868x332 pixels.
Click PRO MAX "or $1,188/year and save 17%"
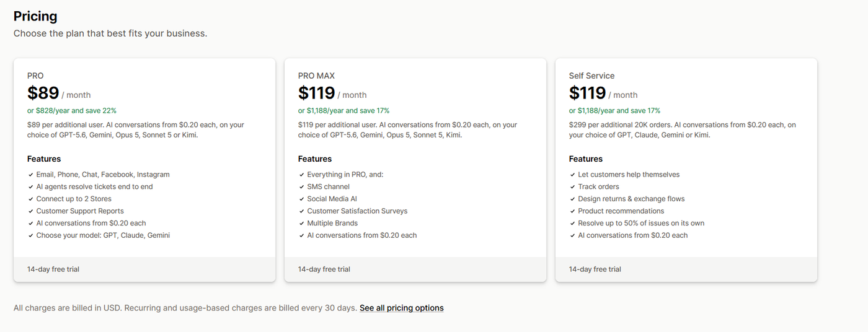pos(343,111)
